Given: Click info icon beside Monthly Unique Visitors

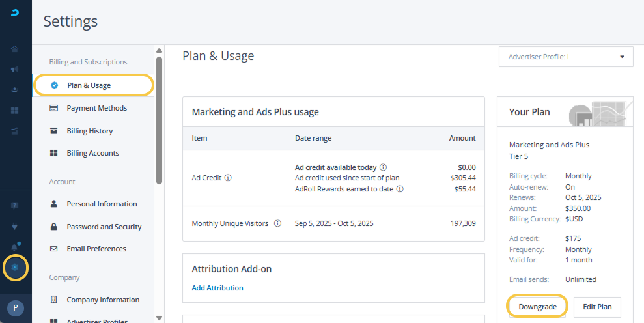Looking at the screenshot, I should click(x=277, y=223).
